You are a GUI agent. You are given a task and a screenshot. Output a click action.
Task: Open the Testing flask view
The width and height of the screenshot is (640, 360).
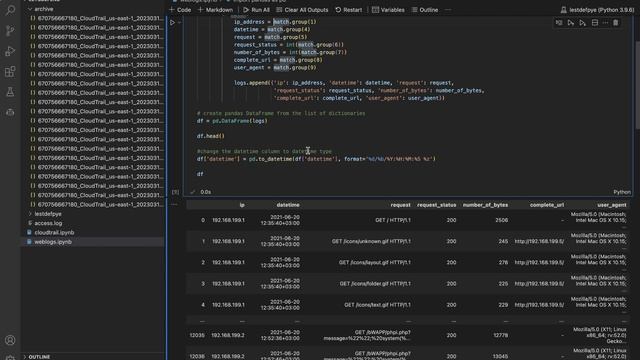[x=10, y=92]
